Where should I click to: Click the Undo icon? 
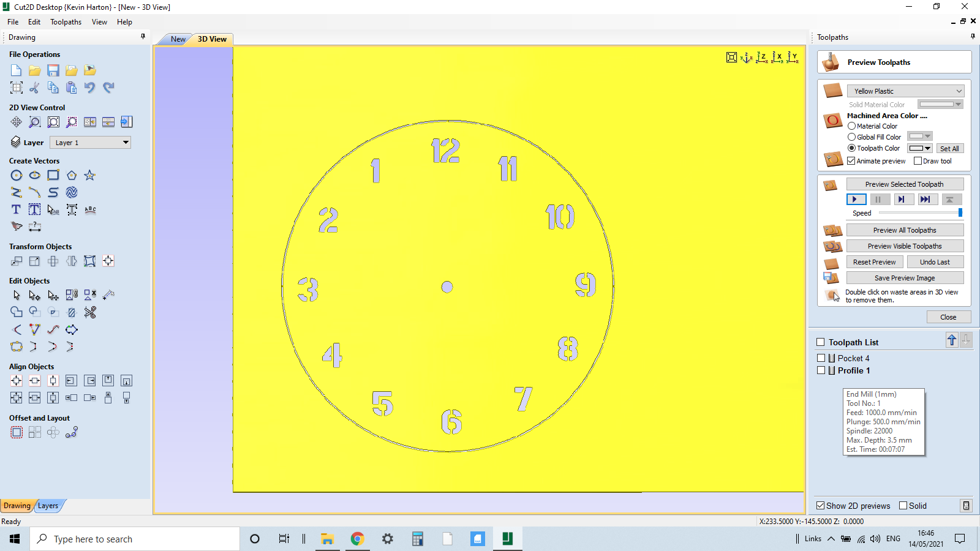[x=89, y=88]
